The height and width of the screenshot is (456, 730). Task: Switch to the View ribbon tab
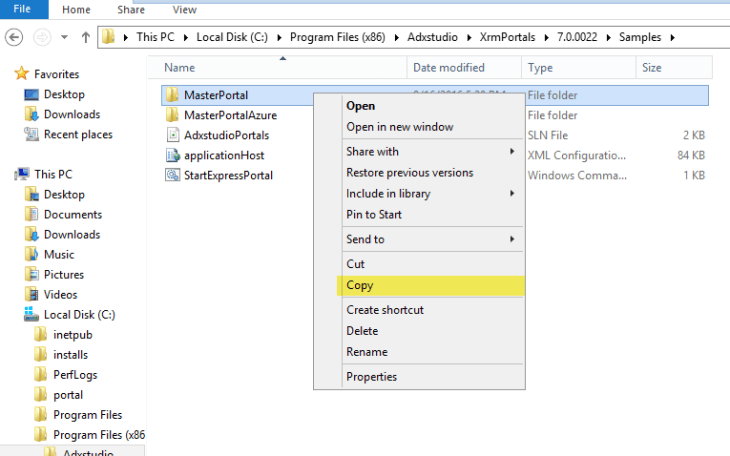click(184, 9)
